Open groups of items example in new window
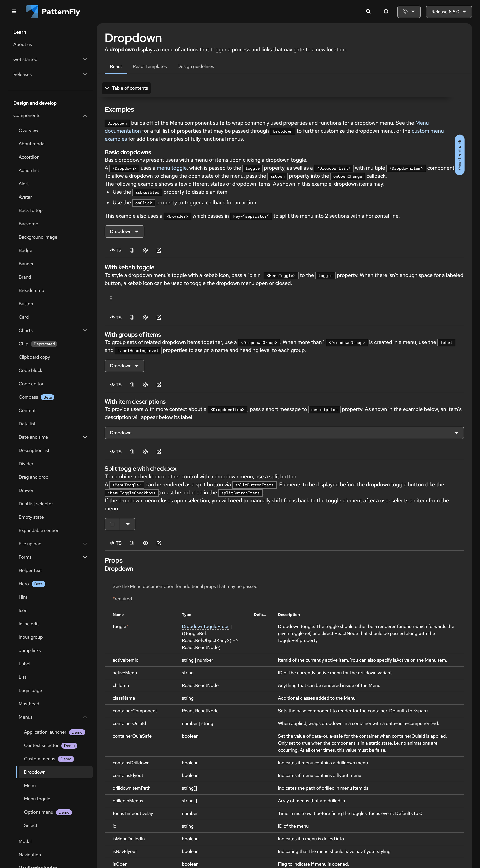480x868 pixels. pos(159,384)
